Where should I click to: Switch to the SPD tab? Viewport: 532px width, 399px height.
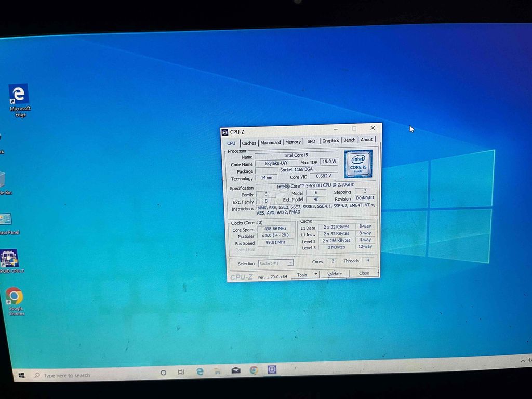[x=311, y=141]
